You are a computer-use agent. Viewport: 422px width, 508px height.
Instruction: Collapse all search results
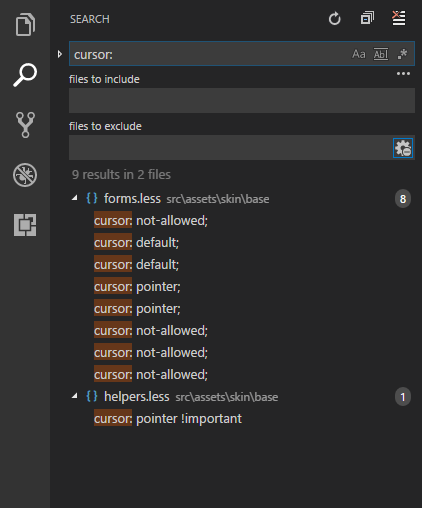click(367, 18)
